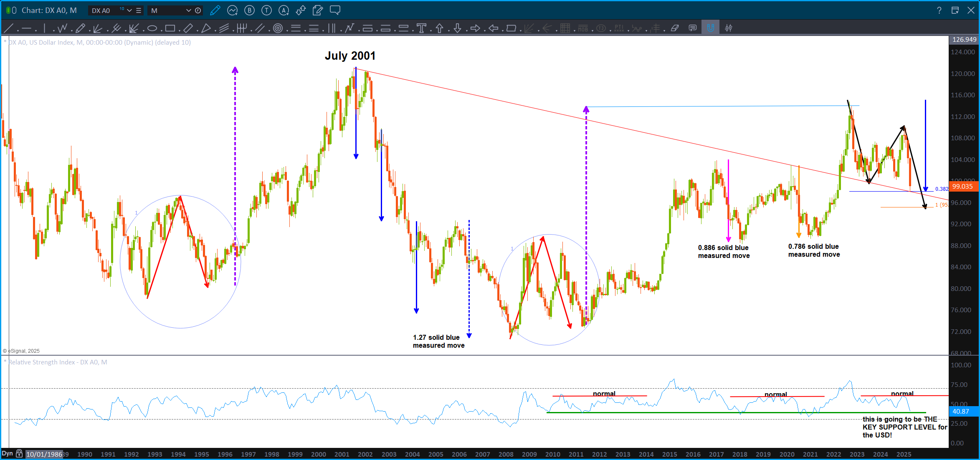Select the up arrow marker tool
Viewport: 980px width, 460px height.
click(x=439, y=28)
